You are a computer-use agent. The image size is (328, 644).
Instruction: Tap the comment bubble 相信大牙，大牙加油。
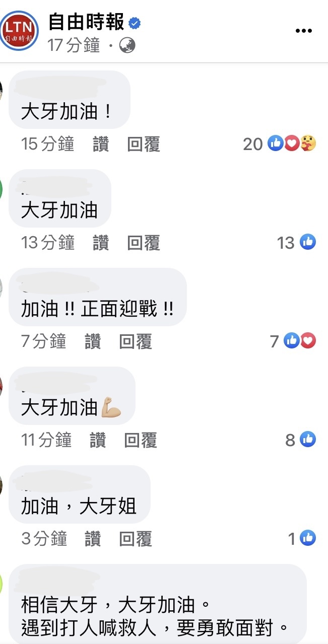click(x=158, y=604)
